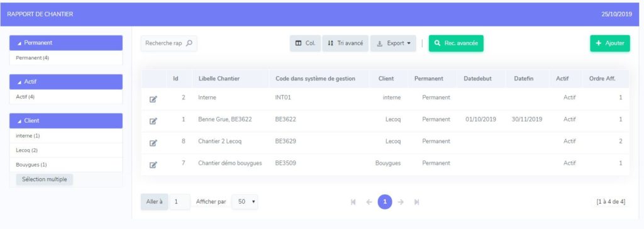644x229 pixels.
Task: Open the Afficher par 50 selector
Action: (x=245, y=202)
